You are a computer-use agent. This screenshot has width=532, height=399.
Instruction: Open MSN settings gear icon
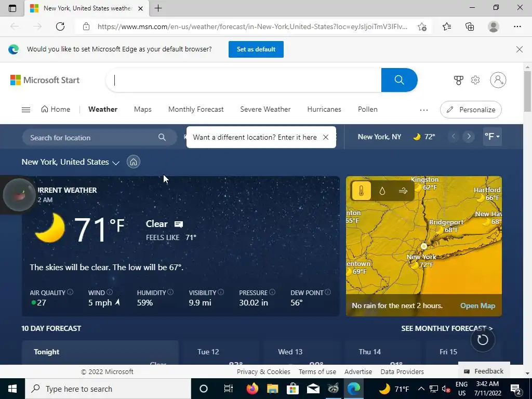pos(475,80)
